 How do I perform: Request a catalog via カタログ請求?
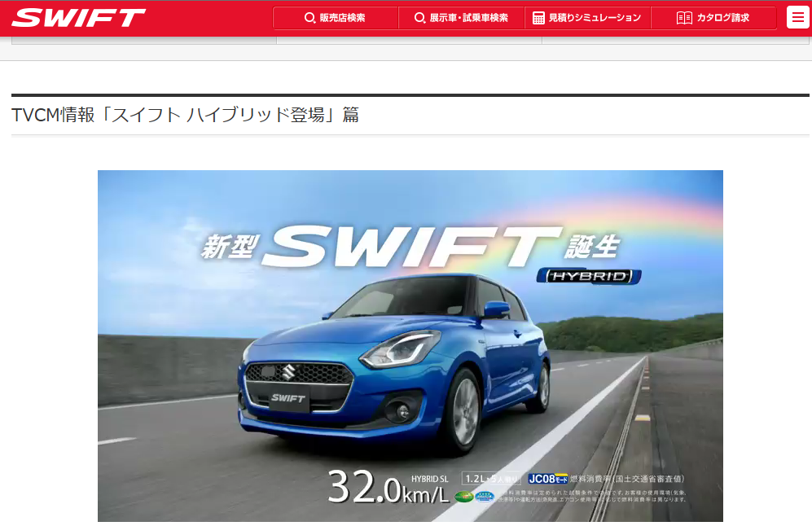coord(713,18)
